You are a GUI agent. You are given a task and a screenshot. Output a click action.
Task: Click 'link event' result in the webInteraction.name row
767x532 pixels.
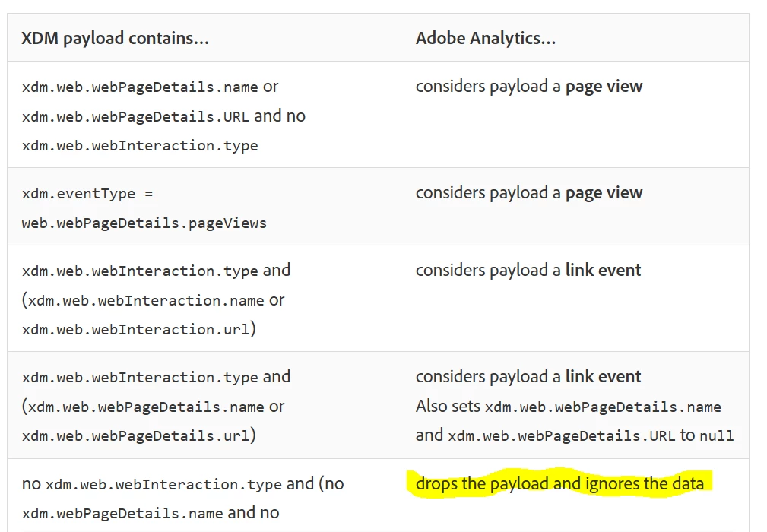(603, 270)
